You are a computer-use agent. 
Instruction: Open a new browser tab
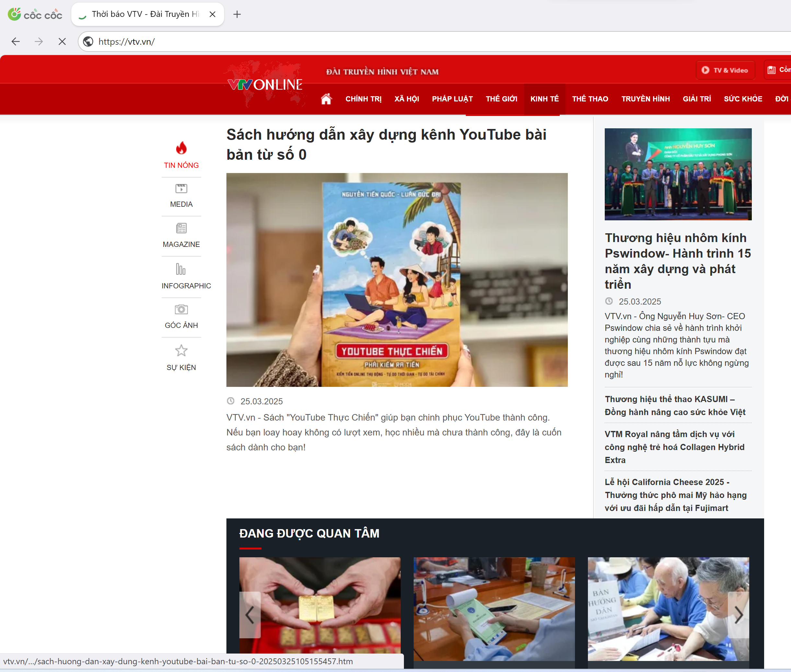click(237, 15)
